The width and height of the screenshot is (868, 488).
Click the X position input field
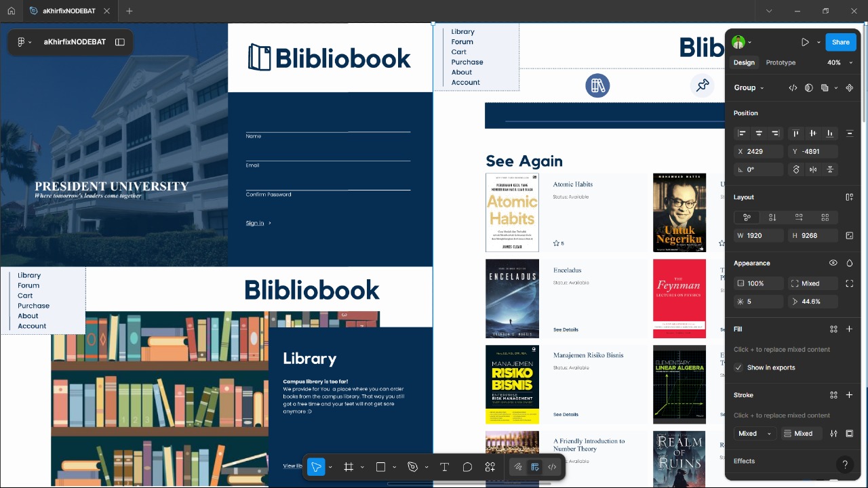point(759,152)
